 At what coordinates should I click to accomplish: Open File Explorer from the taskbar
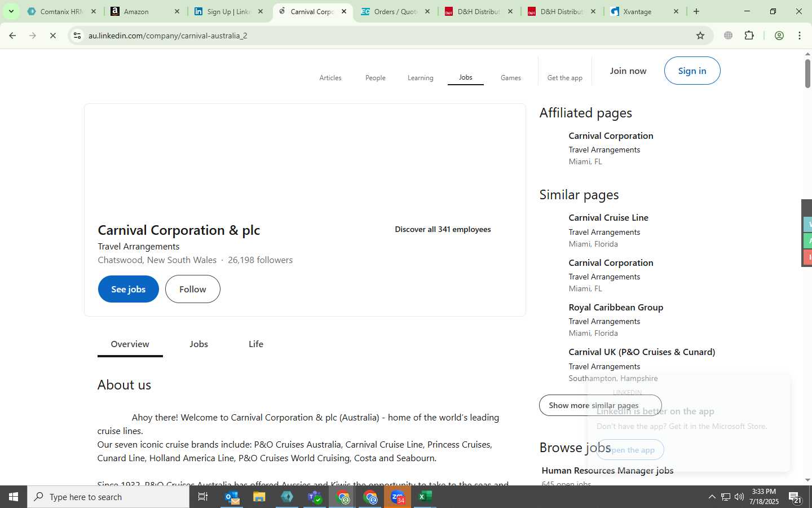259,497
